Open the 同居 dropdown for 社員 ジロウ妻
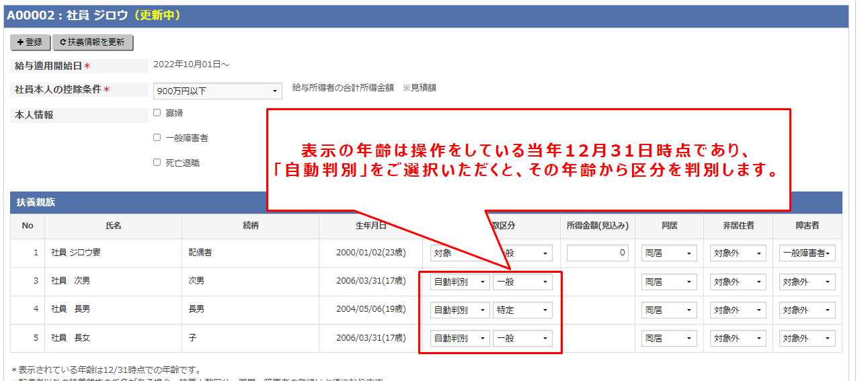 click(x=669, y=253)
